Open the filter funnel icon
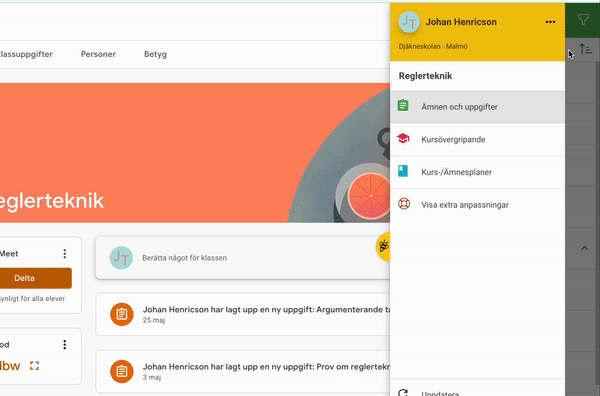This screenshot has width=600, height=396. [x=583, y=20]
